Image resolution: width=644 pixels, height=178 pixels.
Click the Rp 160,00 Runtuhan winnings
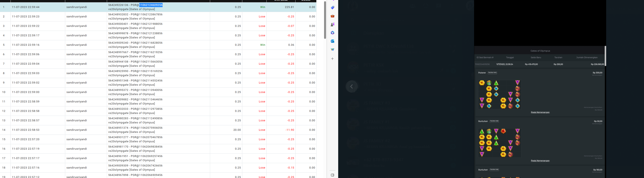[597, 170]
